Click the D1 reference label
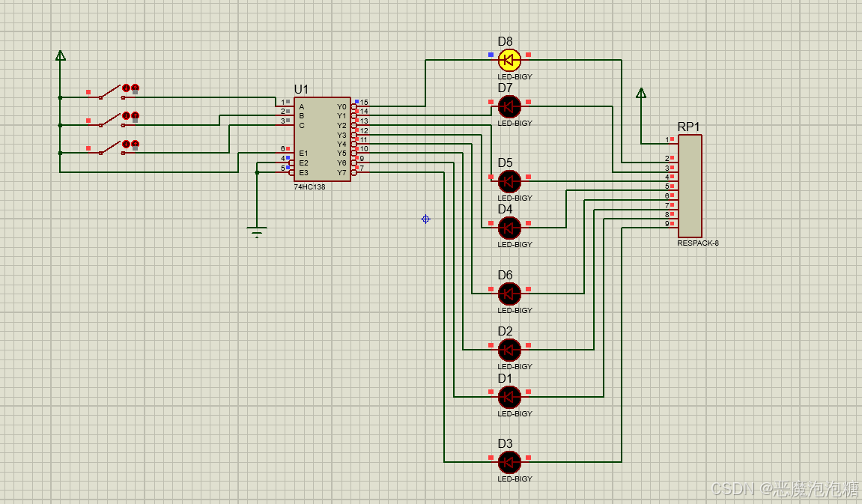 (505, 378)
